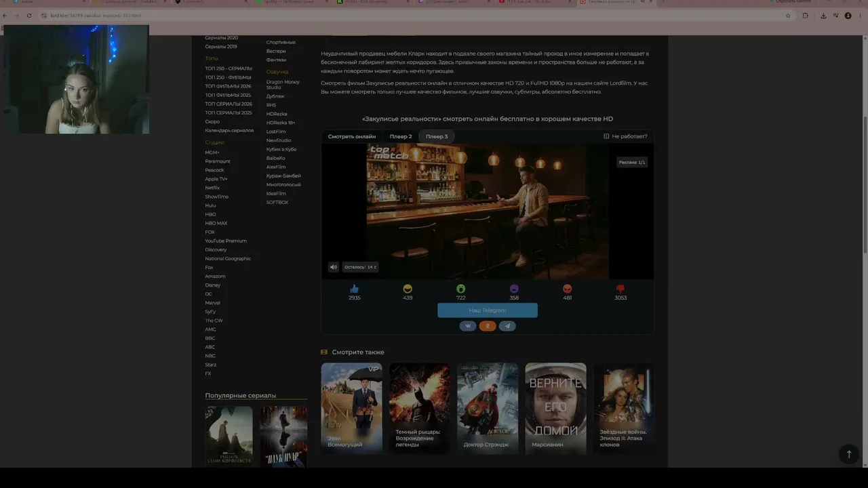868x488 pixels.
Task: Open the Темный рыцарь: Возрождение легенды card
Action: 419,408
